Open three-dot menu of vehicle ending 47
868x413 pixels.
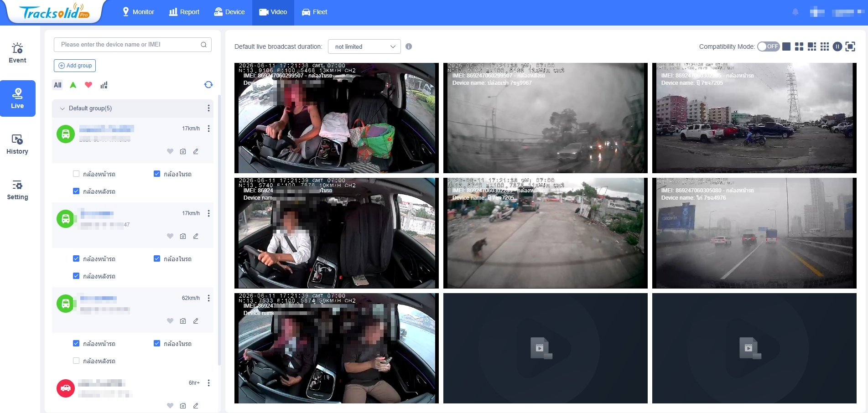(209, 213)
